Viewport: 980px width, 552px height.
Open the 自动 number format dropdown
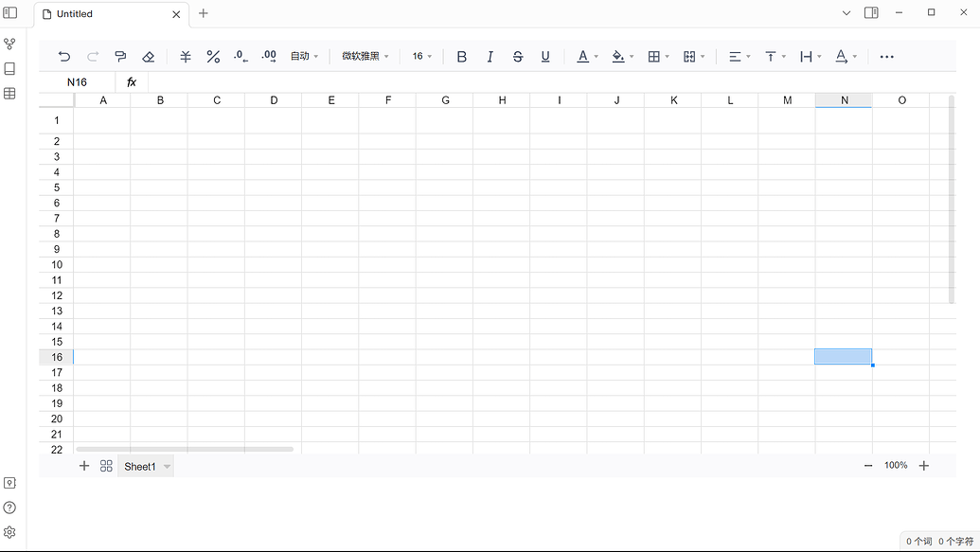pyautogui.click(x=304, y=57)
